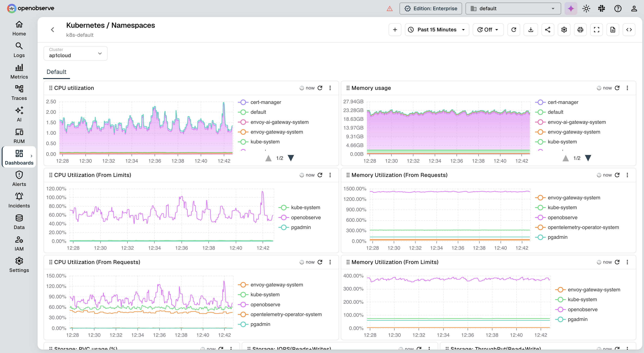Image resolution: width=644 pixels, height=353 pixels.
Task: Expand the Dashboards submenu arrow in sidebar
Action: pos(32,156)
